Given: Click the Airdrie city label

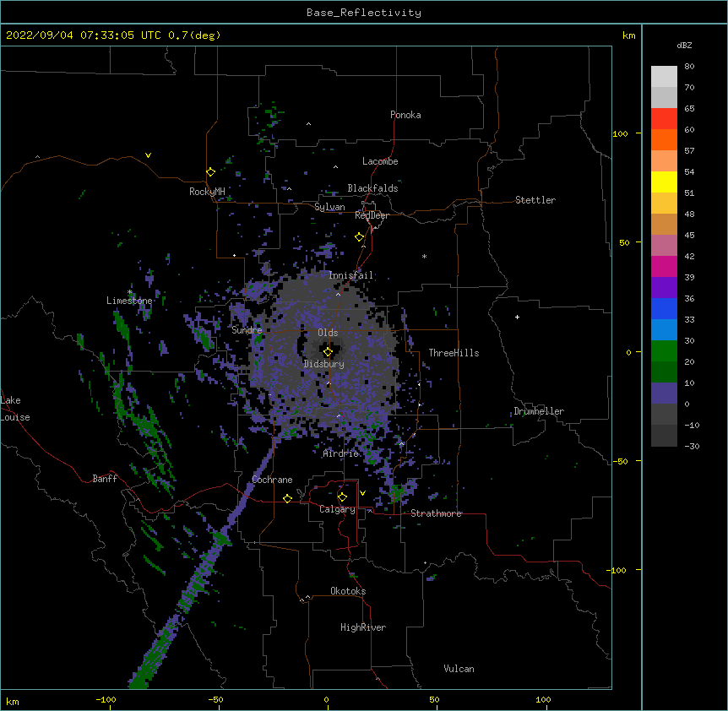Looking at the screenshot, I should (341, 453).
